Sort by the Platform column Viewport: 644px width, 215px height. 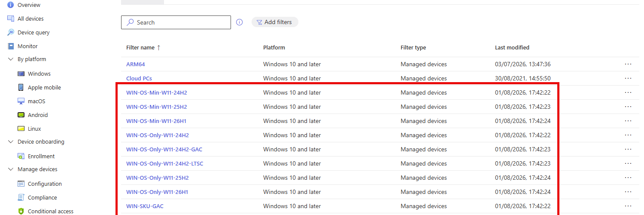click(274, 47)
